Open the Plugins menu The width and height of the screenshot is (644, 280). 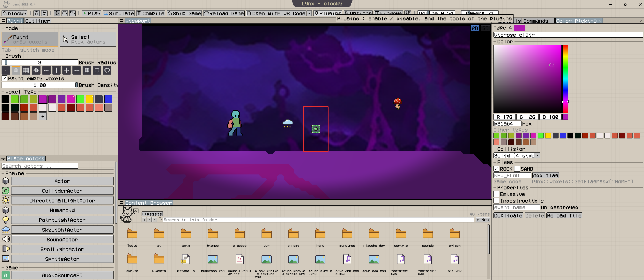point(328,13)
